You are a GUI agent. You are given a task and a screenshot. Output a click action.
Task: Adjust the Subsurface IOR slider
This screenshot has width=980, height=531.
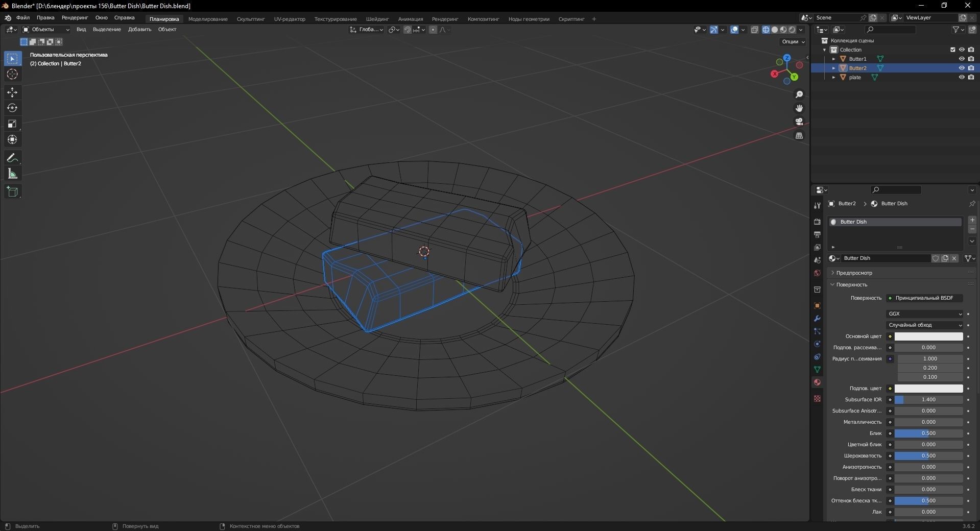(x=928, y=400)
